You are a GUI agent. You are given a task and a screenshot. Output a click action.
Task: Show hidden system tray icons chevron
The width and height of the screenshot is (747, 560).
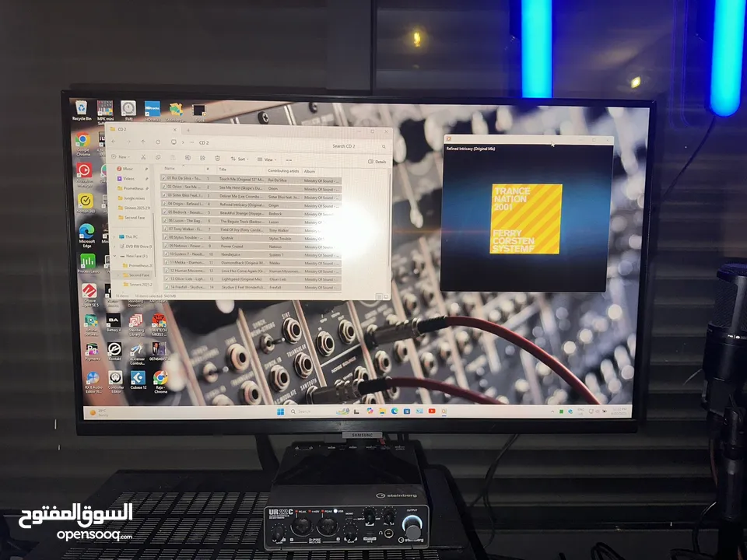click(x=552, y=411)
